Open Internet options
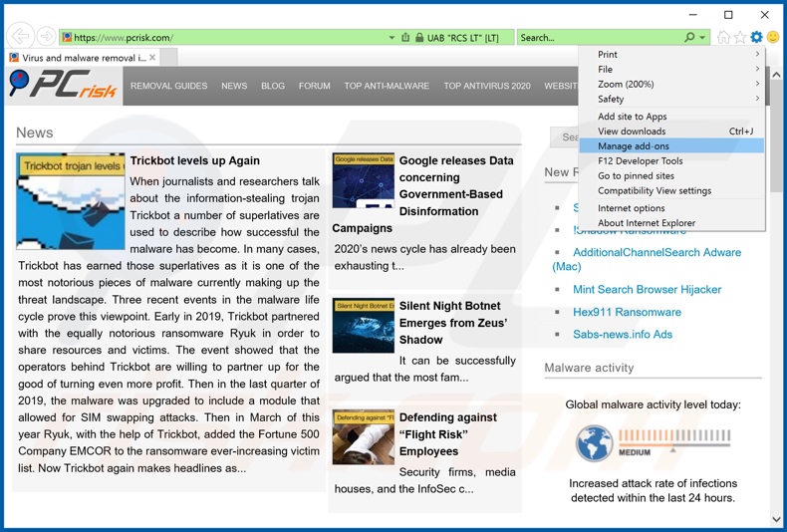The width and height of the screenshot is (787, 532). pyautogui.click(x=672, y=208)
